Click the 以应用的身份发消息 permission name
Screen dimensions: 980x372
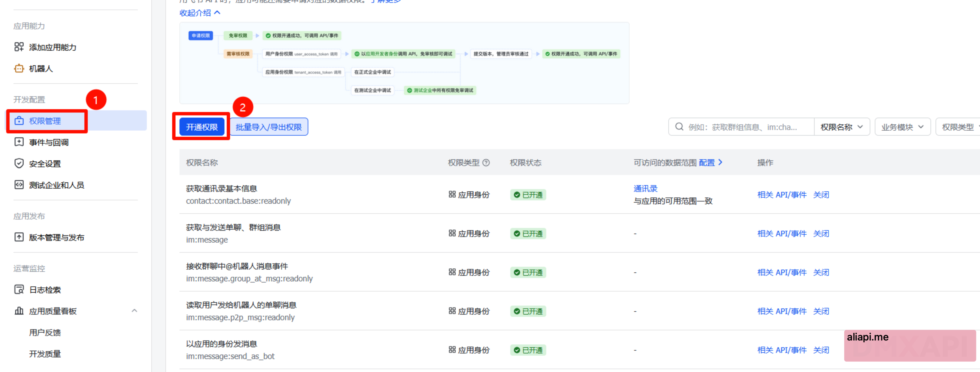(x=221, y=344)
